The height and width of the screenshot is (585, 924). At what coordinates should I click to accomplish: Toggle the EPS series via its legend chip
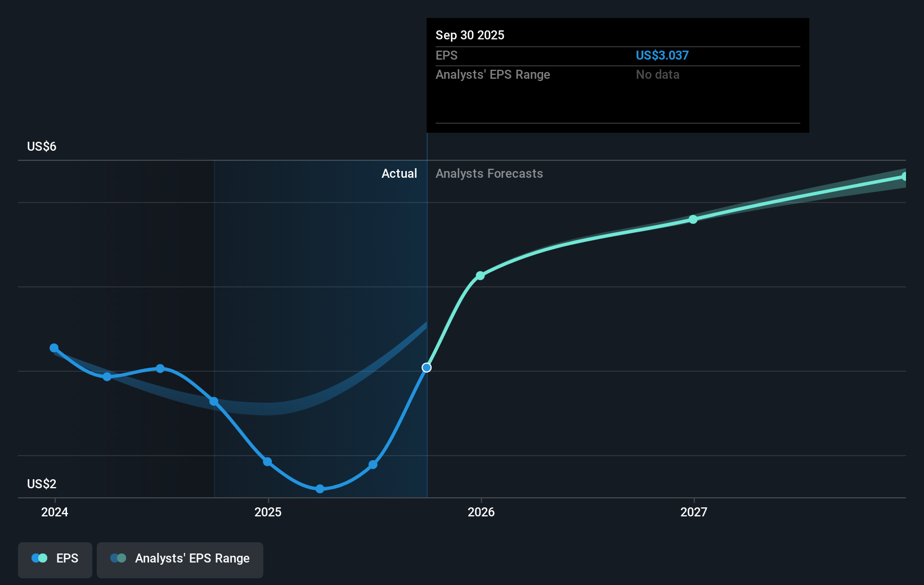[x=55, y=559]
